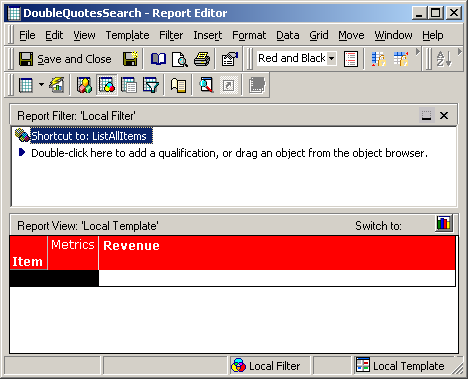
Task: Open the View menu
Action: pos(84,35)
